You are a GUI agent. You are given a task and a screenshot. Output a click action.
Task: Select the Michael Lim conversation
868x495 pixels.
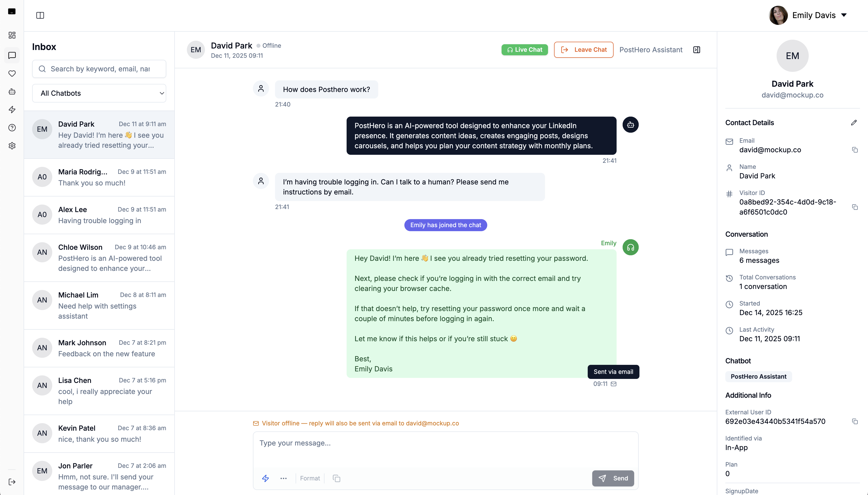point(99,305)
